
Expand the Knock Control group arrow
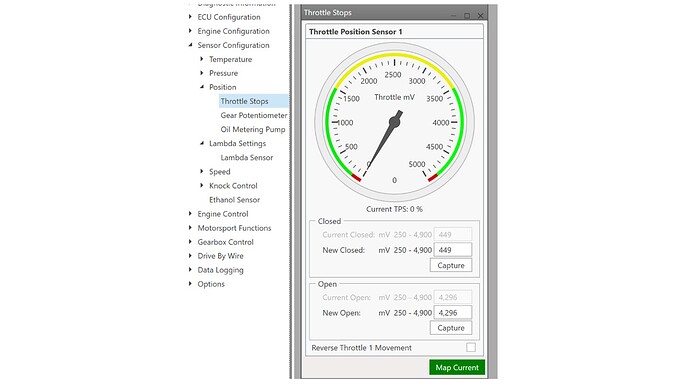click(202, 186)
